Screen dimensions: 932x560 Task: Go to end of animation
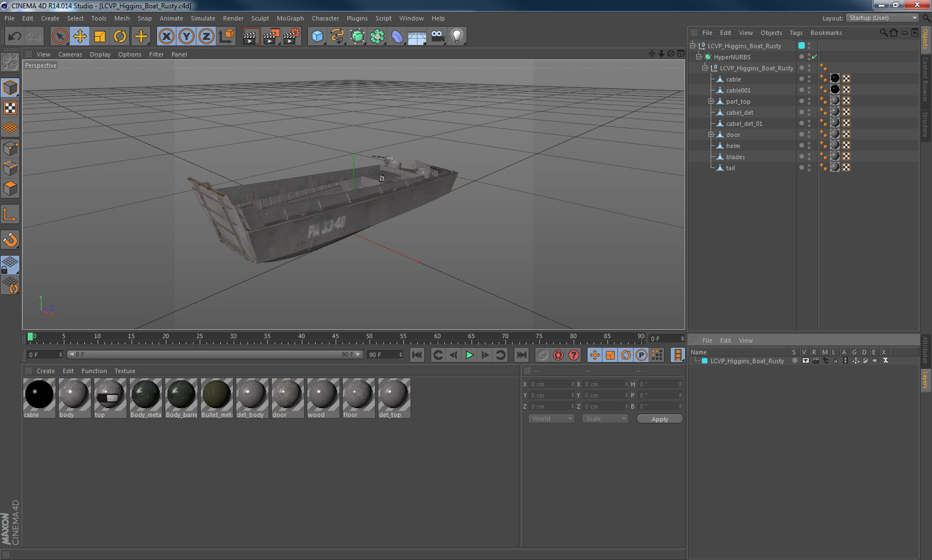(521, 355)
